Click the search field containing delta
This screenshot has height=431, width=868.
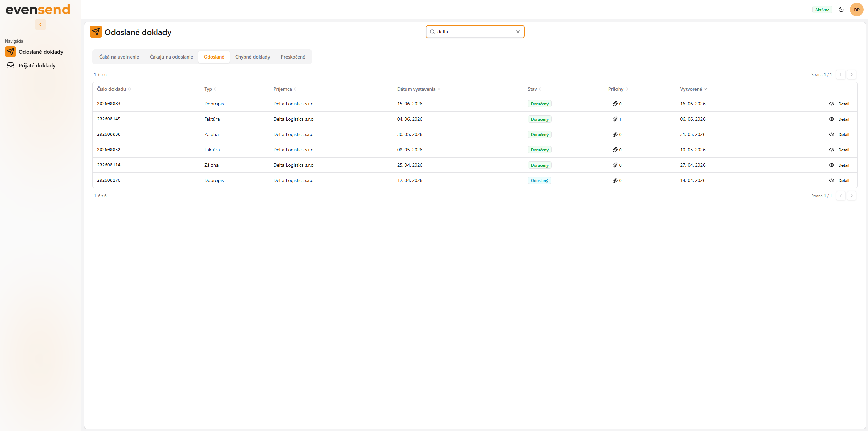click(475, 32)
